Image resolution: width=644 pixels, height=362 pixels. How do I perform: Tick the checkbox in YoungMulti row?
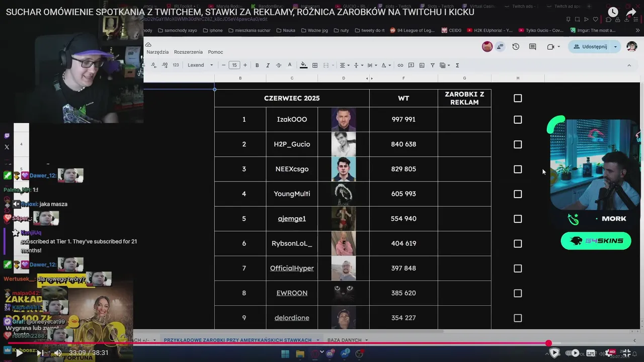[518, 194]
